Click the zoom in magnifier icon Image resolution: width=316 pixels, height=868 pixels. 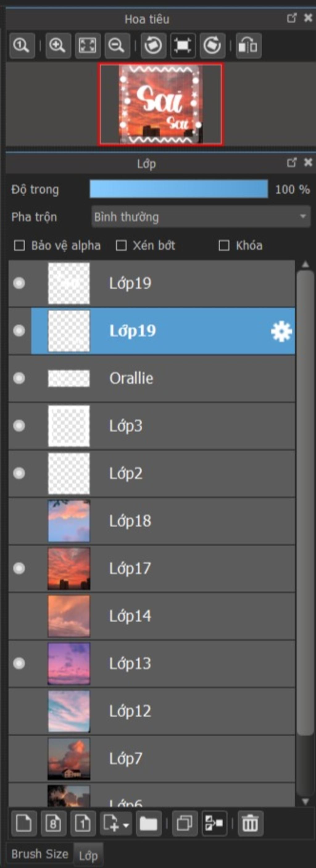tap(58, 46)
